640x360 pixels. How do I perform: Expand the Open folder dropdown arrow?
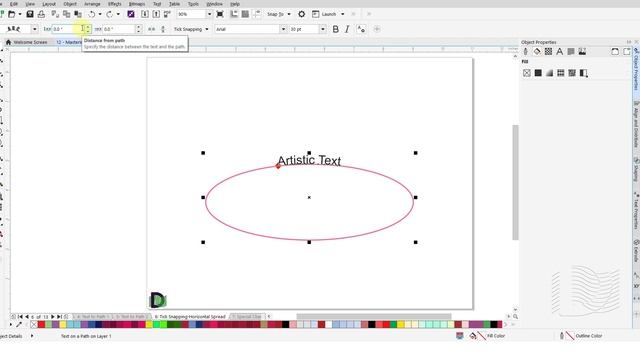(x=20, y=14)
